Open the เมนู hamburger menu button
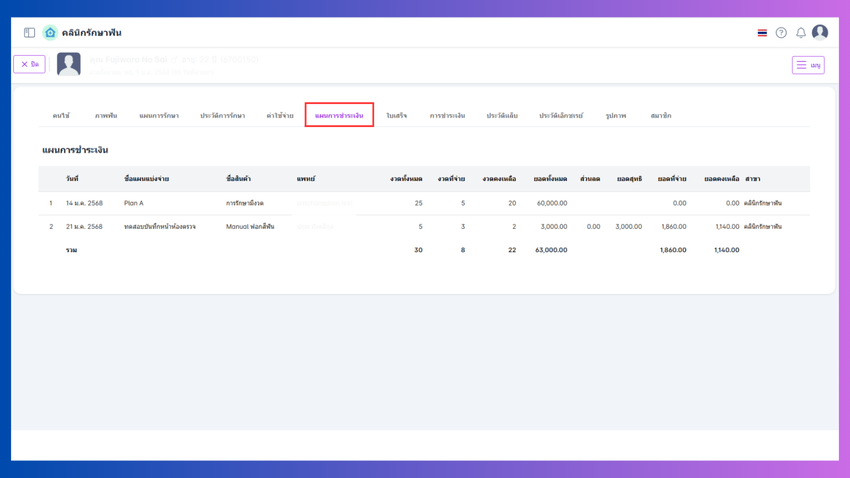Screen dimensions: 850x478 click(808, 65)
